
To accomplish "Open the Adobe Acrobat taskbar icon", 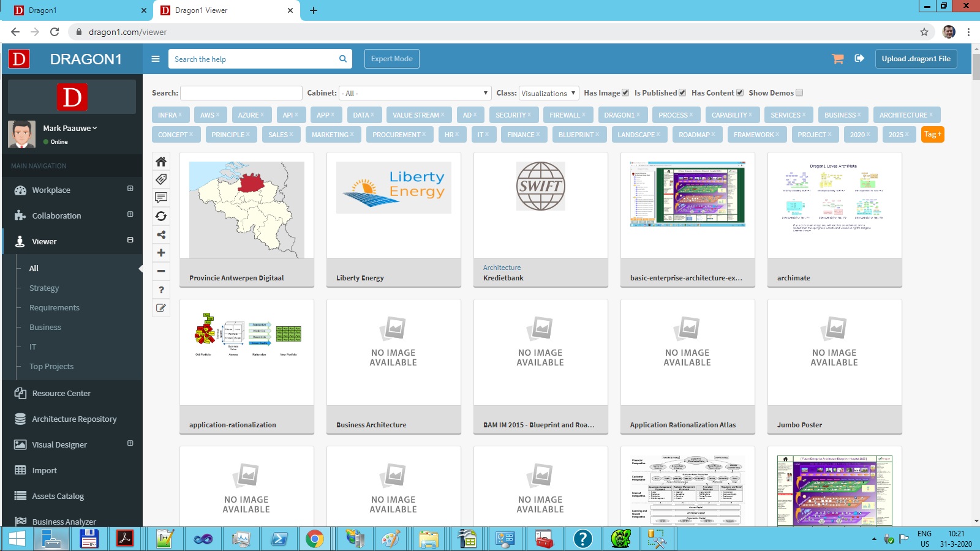I will [x=125, y=539].
